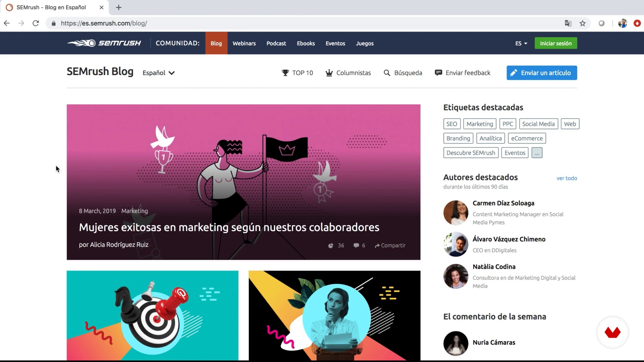This screenshot has height=362, width=644.
Task: Expand the Español blog language selector
Action: [159, 73]
